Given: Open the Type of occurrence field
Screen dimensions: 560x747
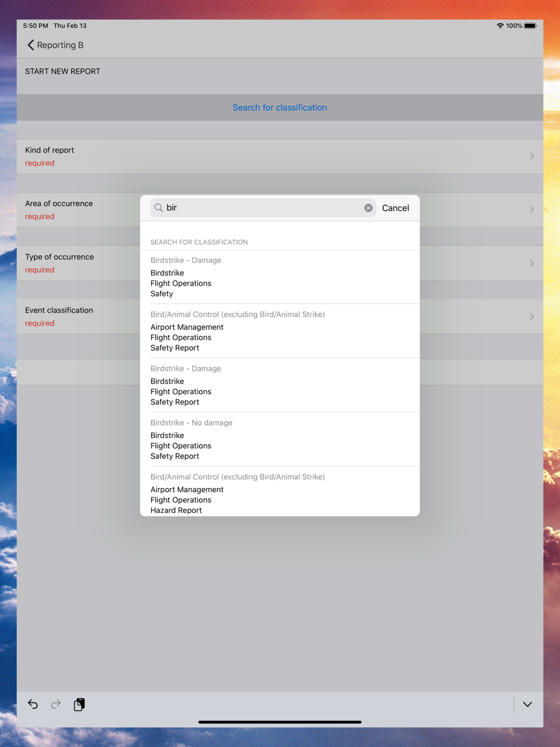Looking at the screenshot, I should [x=280, y=263].
